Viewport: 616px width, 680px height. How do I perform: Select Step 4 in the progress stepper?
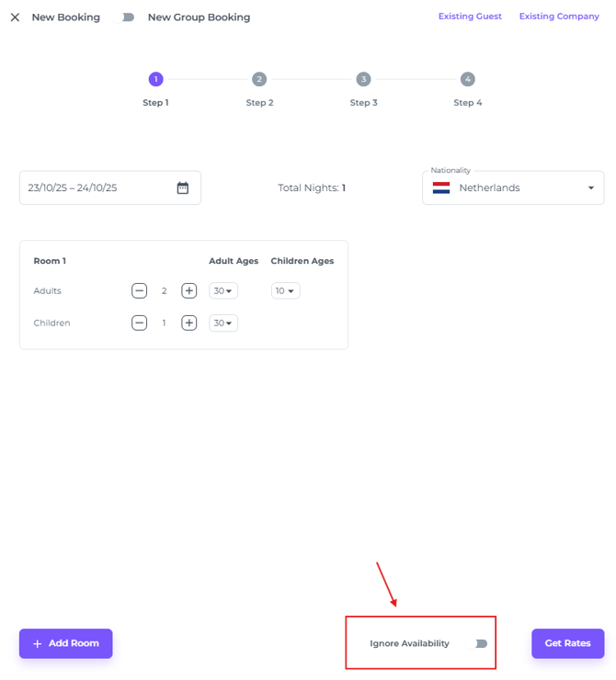click(467, 80)
